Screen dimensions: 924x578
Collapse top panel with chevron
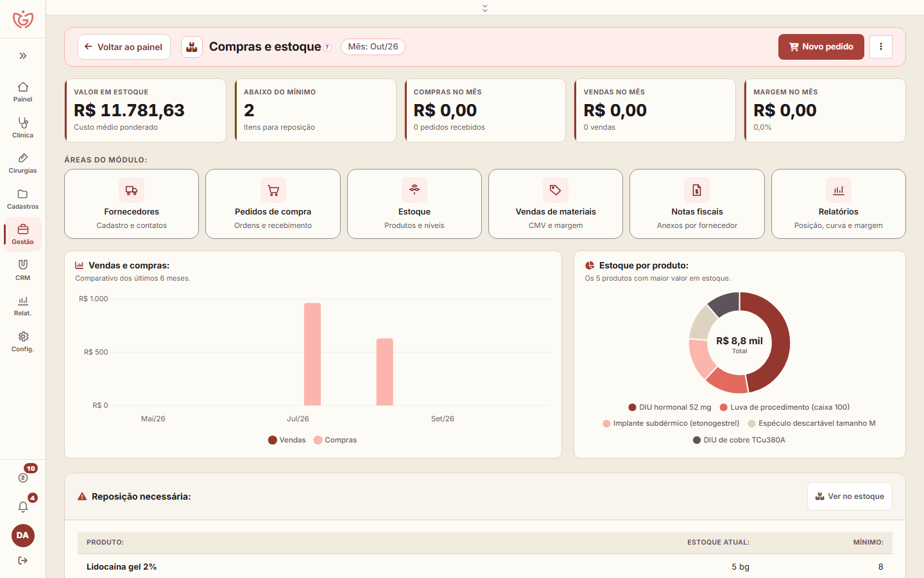[485, 8]
